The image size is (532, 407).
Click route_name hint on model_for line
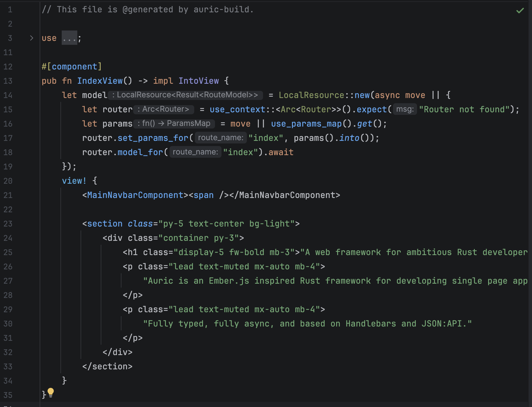point(196,152)
